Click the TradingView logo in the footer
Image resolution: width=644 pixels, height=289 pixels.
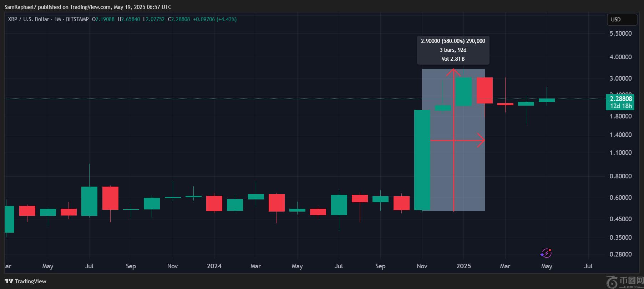click(x=25, y=281)
